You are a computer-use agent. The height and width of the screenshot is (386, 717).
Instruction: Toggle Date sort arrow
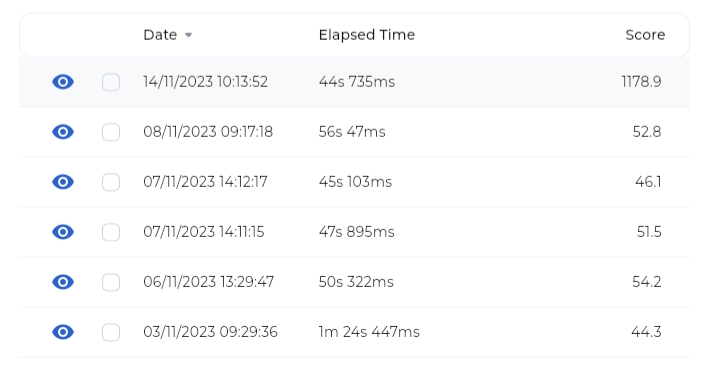(188, 35)
